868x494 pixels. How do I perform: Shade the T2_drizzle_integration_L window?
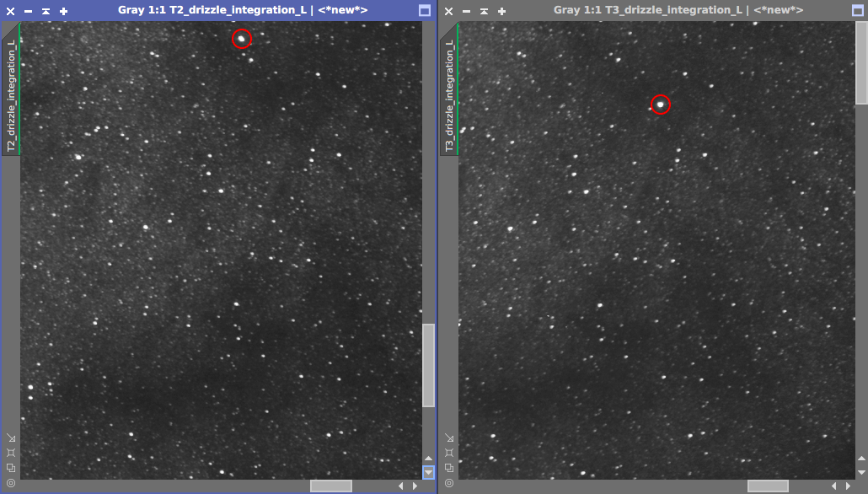46,11
